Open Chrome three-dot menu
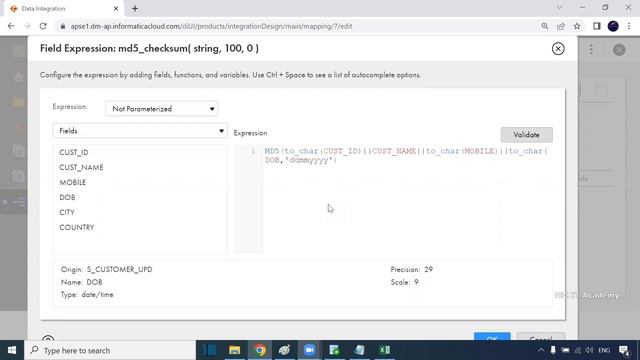This screenshot has width=640, height=360. 629,26
